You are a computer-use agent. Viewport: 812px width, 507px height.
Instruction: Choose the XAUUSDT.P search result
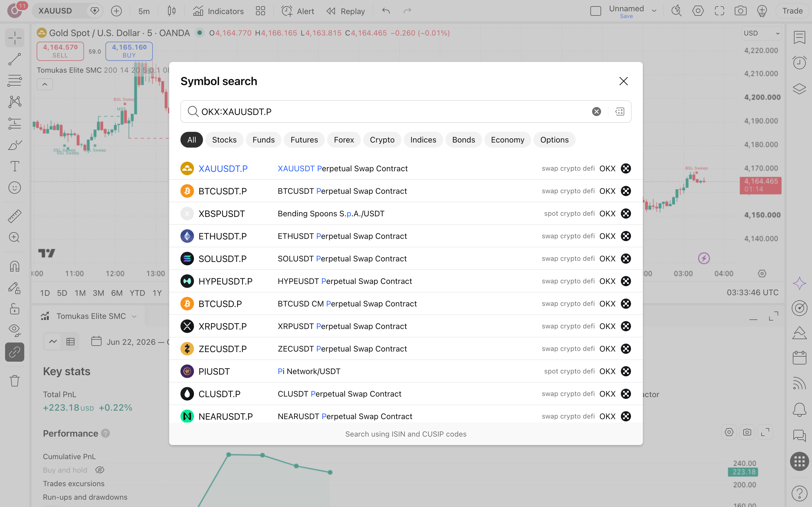pos(406,168)
